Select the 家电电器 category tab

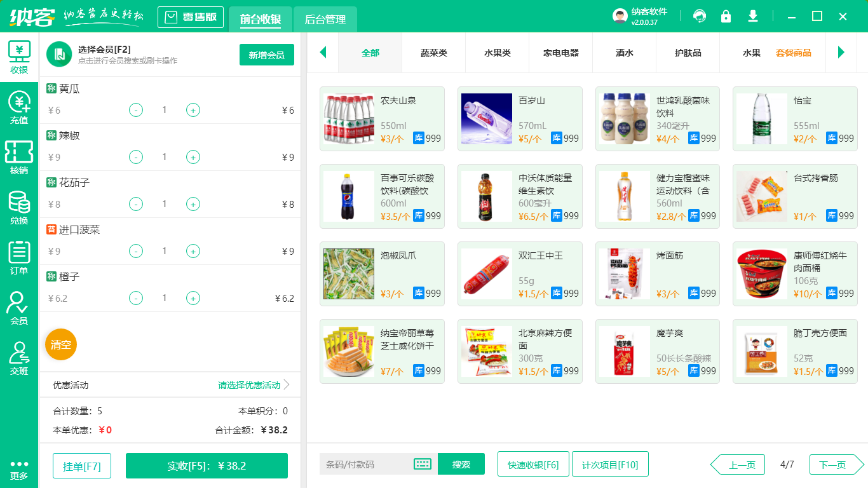[561, 53]
